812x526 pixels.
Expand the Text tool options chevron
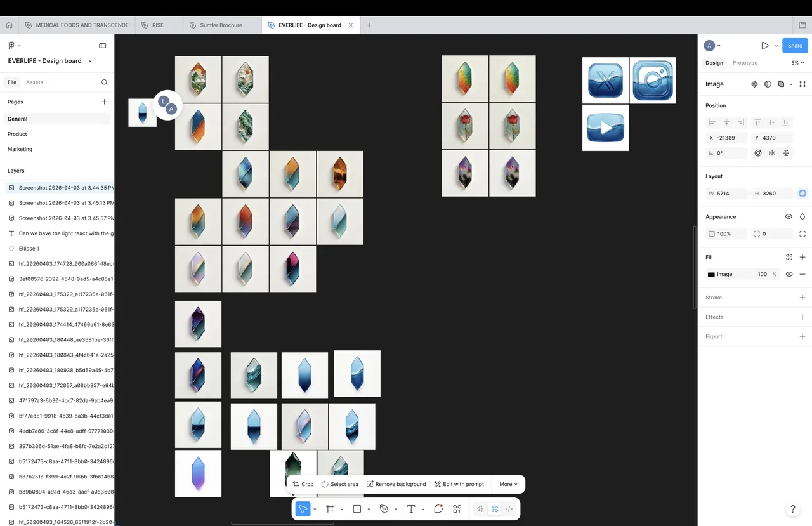pyautogui.click(x=422, y=509)
